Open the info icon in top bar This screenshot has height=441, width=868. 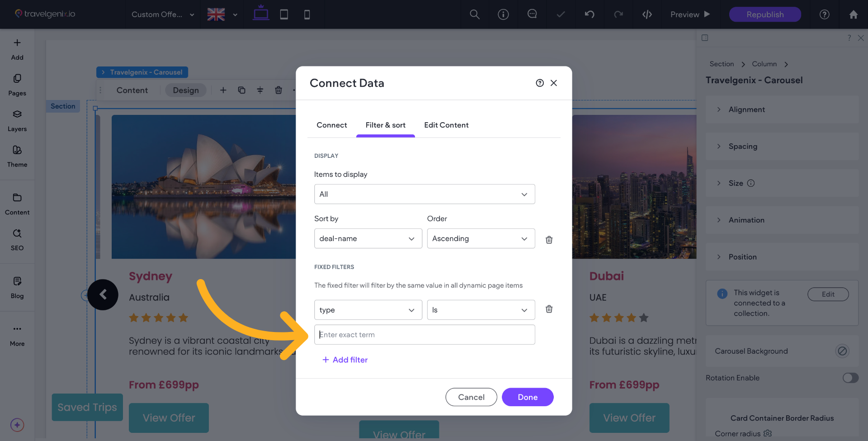[503, 14]
